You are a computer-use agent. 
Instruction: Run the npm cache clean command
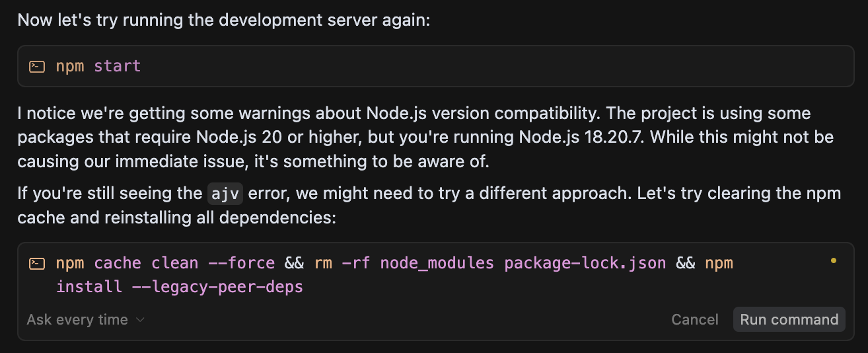(789, 320)
